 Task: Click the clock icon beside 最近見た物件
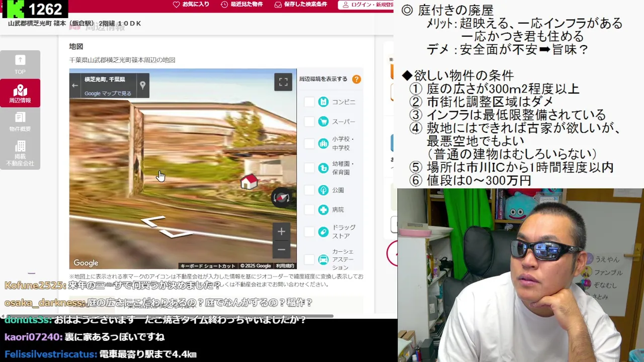tap(224, 5)
